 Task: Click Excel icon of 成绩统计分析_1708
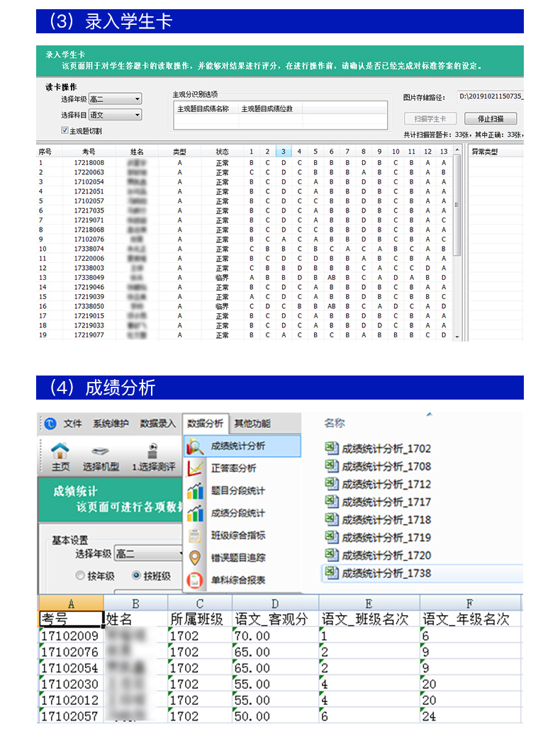pyautogui.click(x=331, y=466)
